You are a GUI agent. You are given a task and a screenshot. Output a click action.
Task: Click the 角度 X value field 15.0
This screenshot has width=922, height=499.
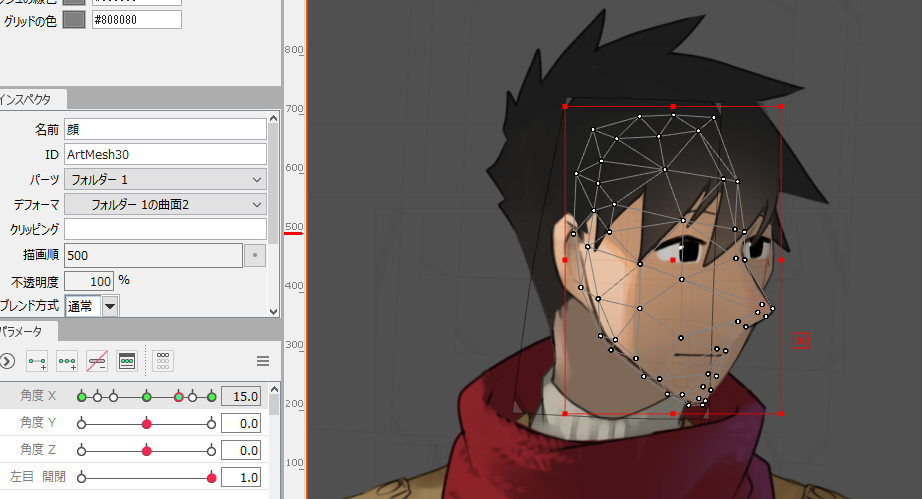pos(241,397)
